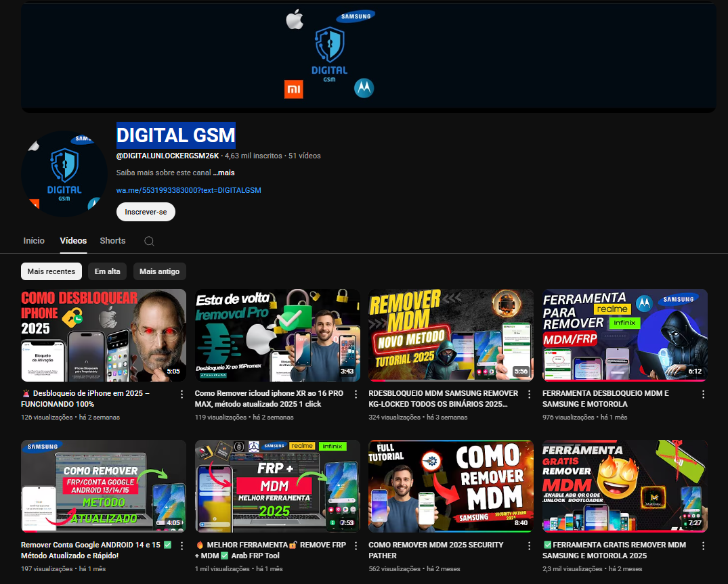
Task: Select the 'Em alta' sort filter
Action: tap(107, 271)
